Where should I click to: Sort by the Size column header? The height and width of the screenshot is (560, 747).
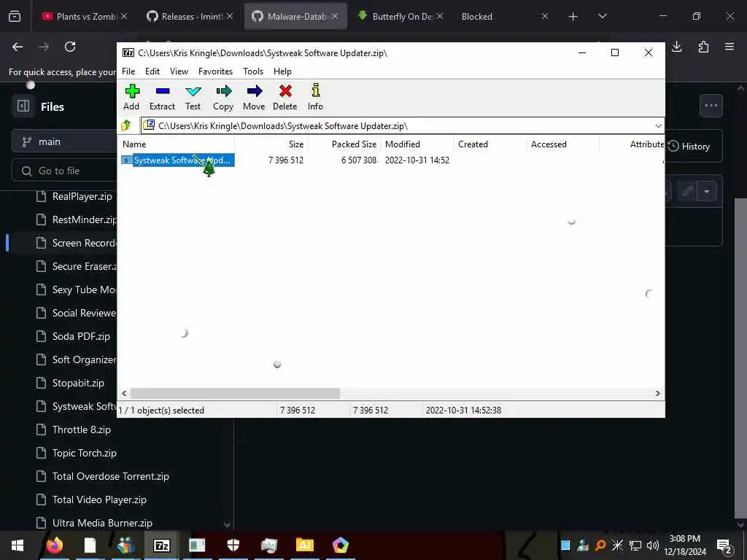tap(271, 144)
